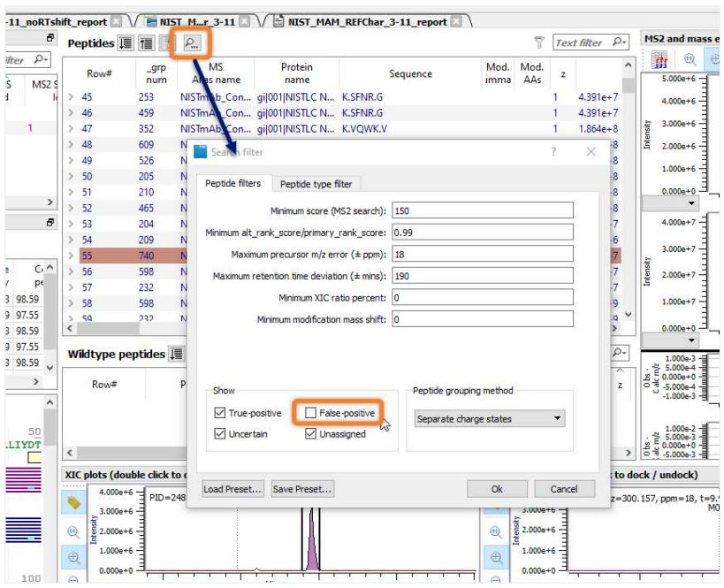Click the Save Preset button
This screenshot has width=724, height=588.
click(x=302, y=489)
